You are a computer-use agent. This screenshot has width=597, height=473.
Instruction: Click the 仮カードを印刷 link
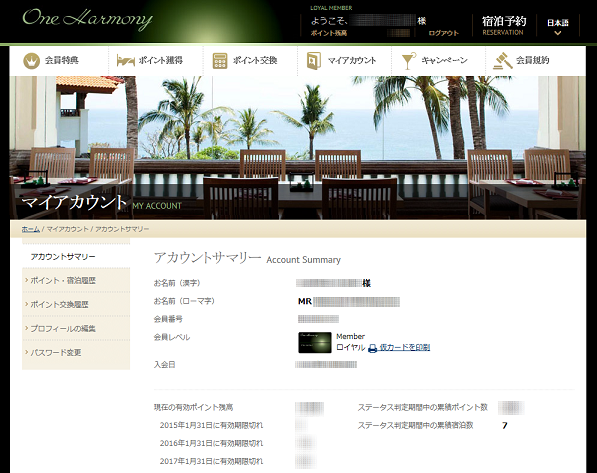[405, 347]
